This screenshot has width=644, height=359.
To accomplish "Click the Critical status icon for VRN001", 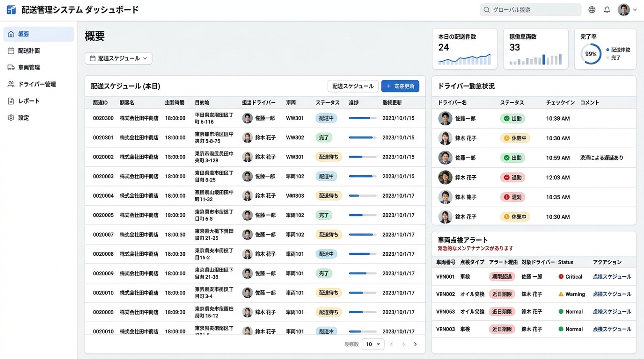I will click(561, 277).
